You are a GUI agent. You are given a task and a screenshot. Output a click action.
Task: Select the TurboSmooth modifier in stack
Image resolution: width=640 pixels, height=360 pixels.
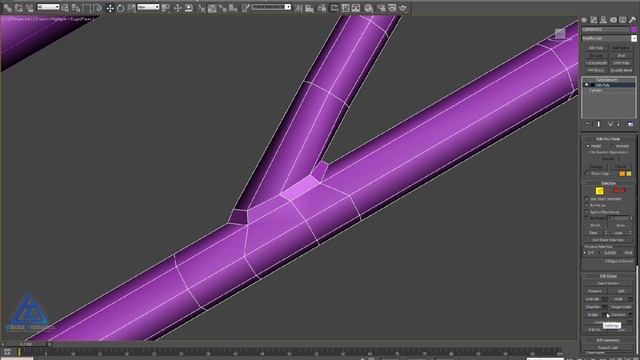click(x=607, y=80)
